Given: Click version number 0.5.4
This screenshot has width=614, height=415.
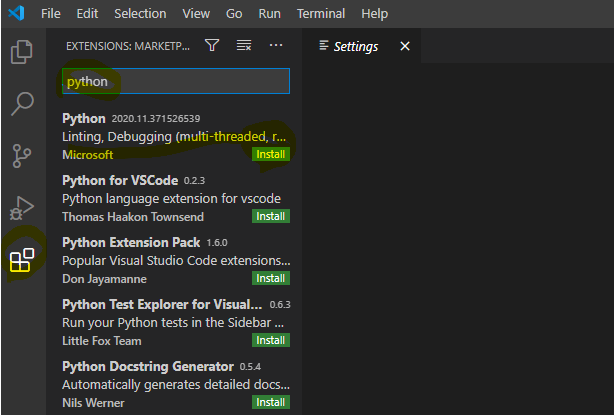Looking at the screenshot, I should pyautogui.click(x=250, y=367).
